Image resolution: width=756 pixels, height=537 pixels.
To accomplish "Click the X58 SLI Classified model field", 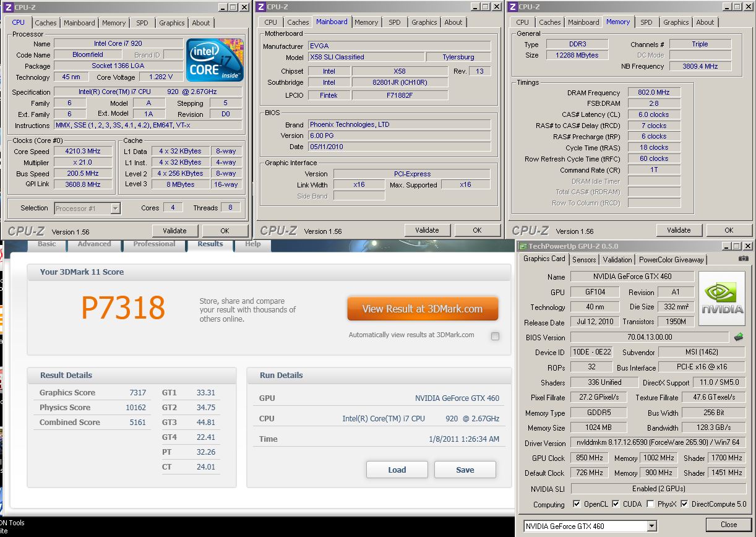I will (366, 57).
